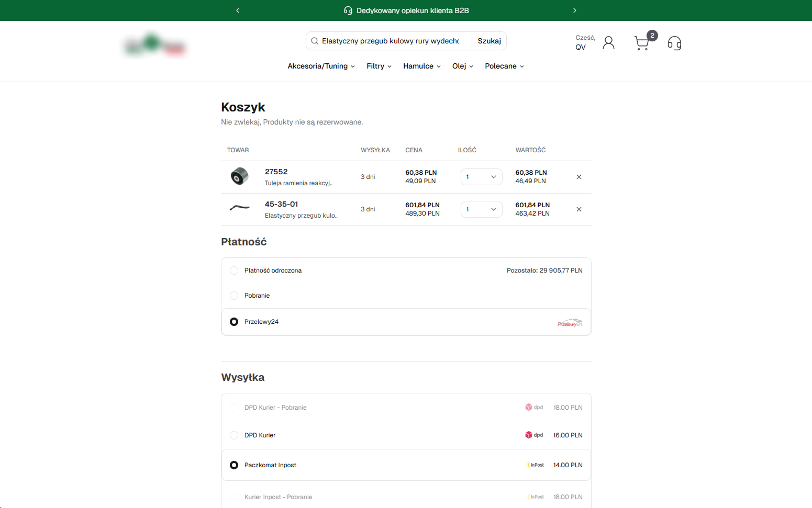
Task: Open quantity dropdown for product 27552
Action: click(481, 177)
